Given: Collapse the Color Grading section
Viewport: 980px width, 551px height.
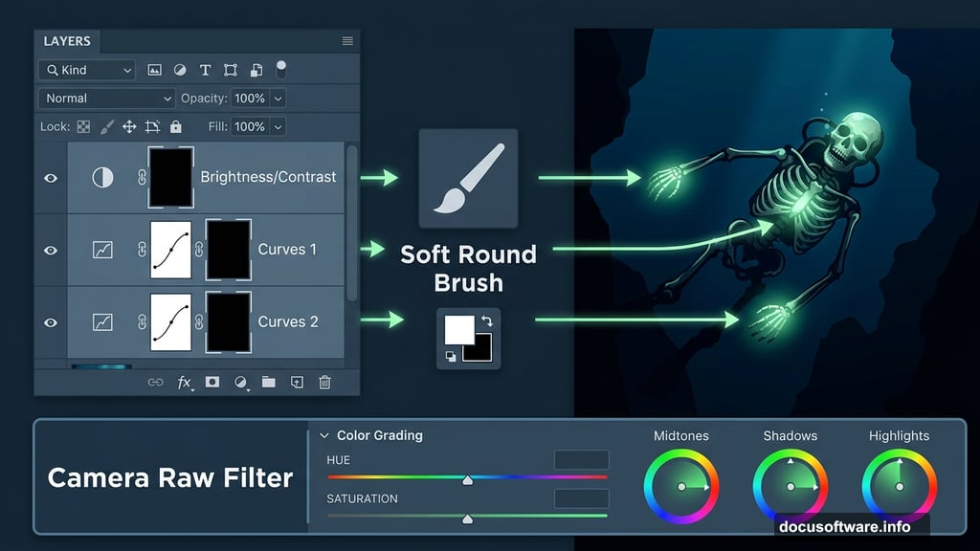Looking at the screenshot, I should (x=324, y=435).
